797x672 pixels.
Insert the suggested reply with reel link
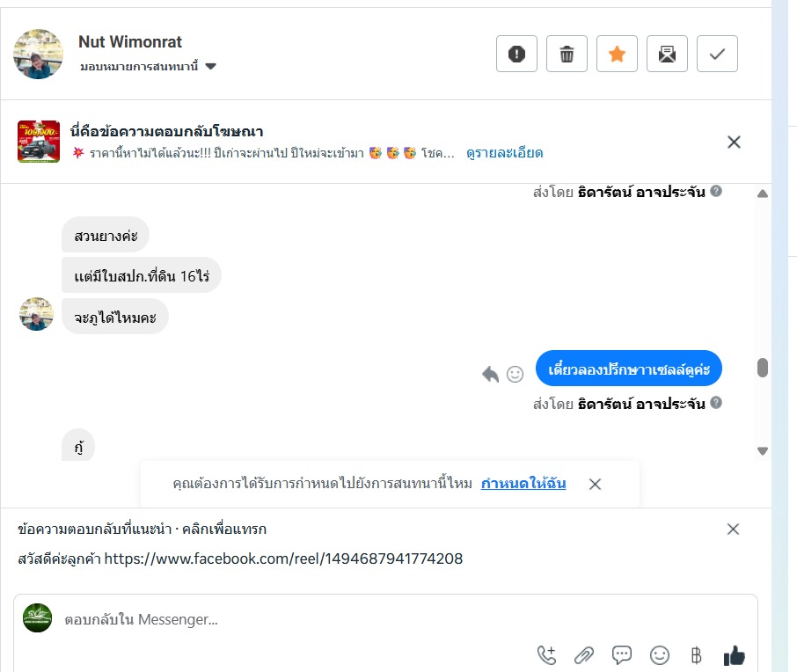[x=240, y=559]
